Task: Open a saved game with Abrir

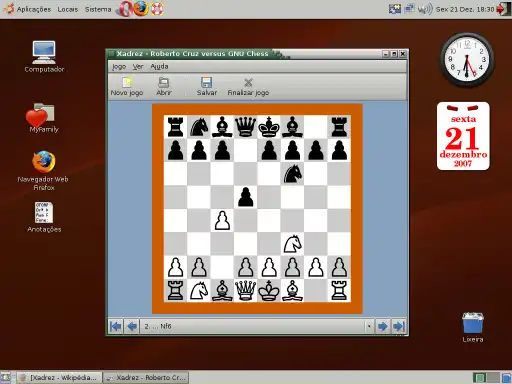Action: point(164,86)
